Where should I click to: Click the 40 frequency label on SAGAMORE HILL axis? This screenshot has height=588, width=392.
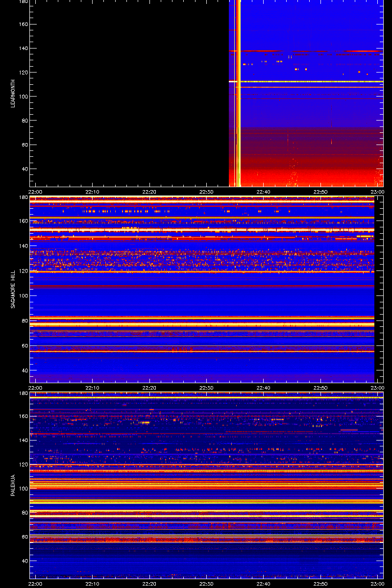pos(25,370)
